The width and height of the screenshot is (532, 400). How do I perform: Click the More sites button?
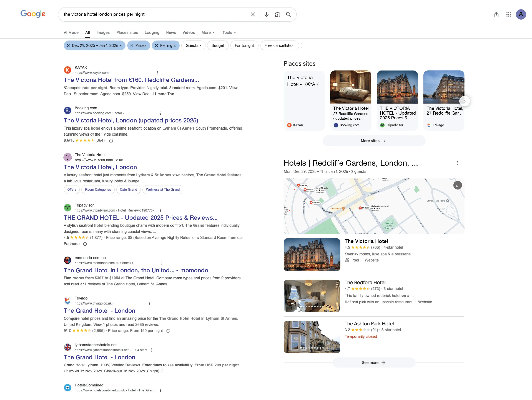click(x=373, y=140)
